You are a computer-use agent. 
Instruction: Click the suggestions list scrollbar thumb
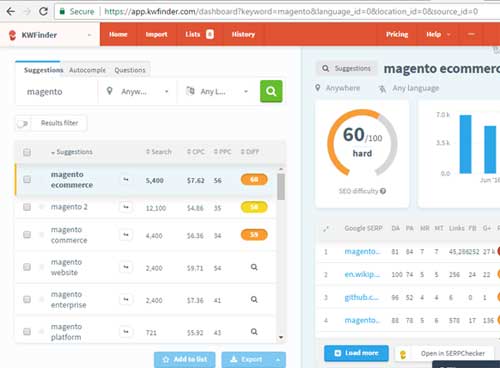click(281, 187)
